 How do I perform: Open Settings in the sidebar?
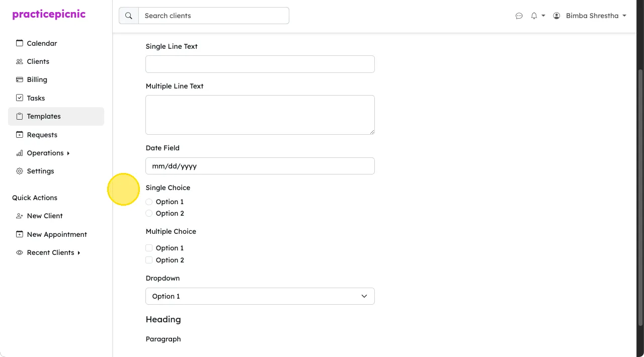pos(56,171)
